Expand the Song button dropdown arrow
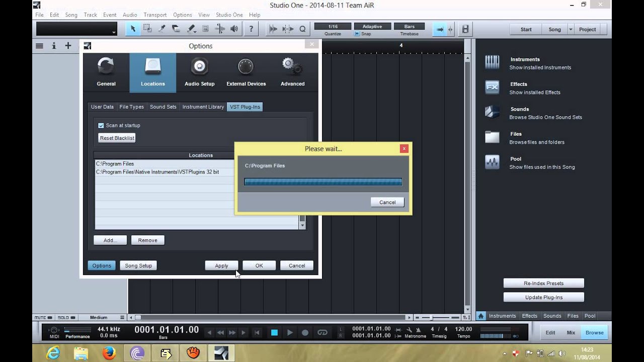The height and width of the screenshot is (362, 644). click(x=571, y=29)
